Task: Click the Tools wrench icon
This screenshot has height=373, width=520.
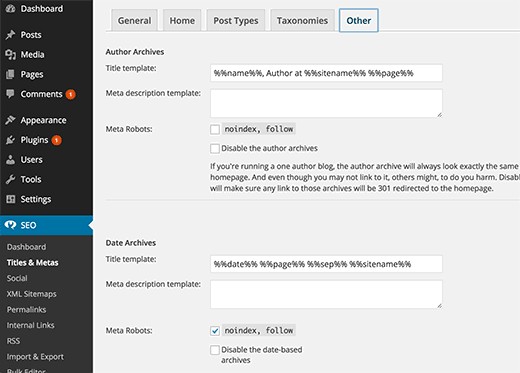Action: coord(10,179)
